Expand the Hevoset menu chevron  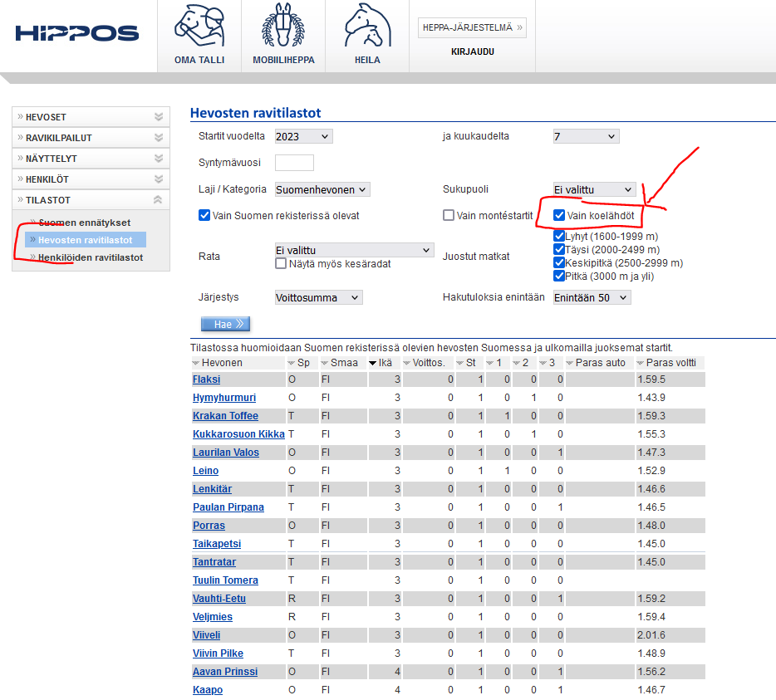click(159, 117)
